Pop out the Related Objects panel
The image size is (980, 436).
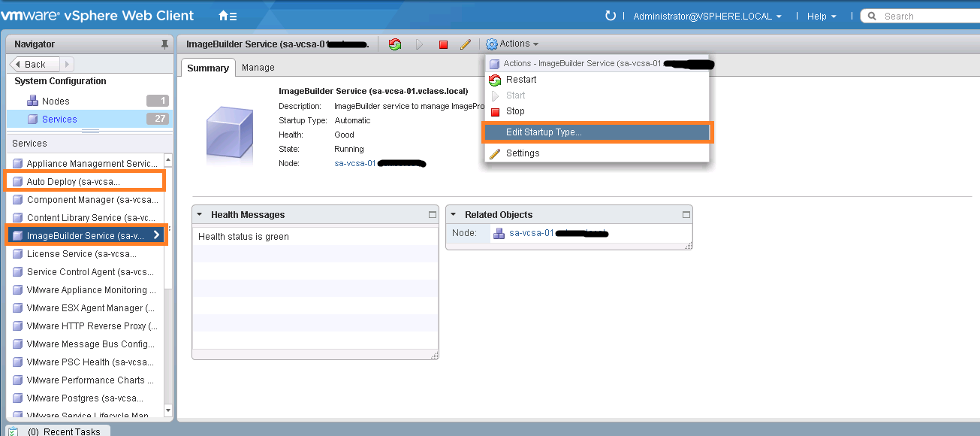685,214
